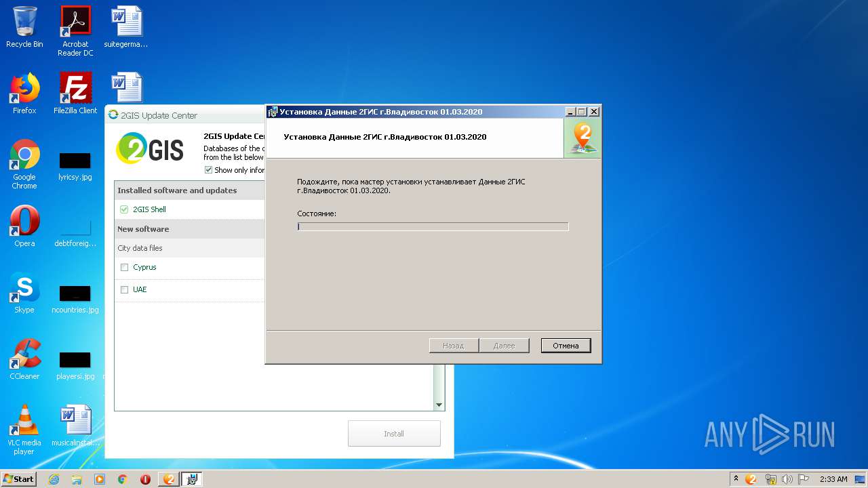The height and width of the screenshot is (488, 868).
Task: Launch Opera browser shortcut
Action: point(24,226)
